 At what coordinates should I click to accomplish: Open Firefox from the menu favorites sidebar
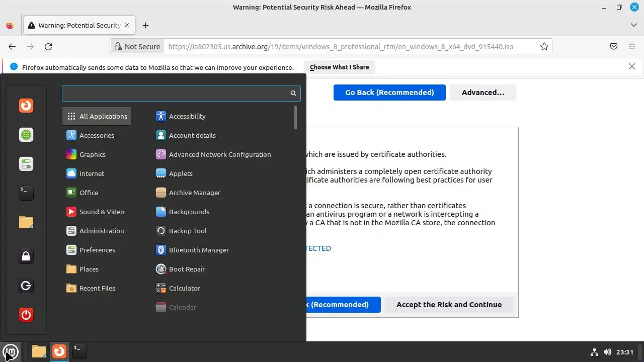(26, 106)
